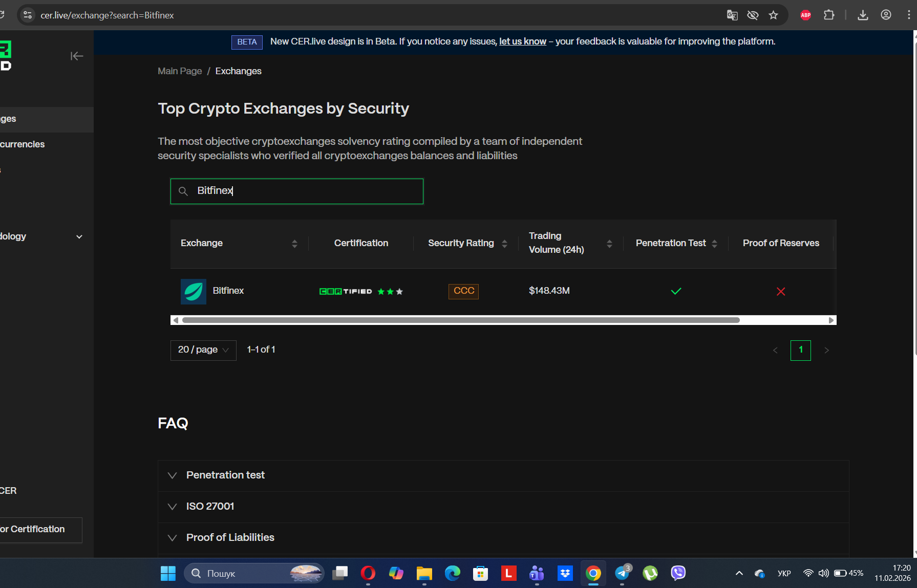The image size is (917, 588).
Task: Open the browser extensions puzzle icon
Action: (x=829, y=15)
